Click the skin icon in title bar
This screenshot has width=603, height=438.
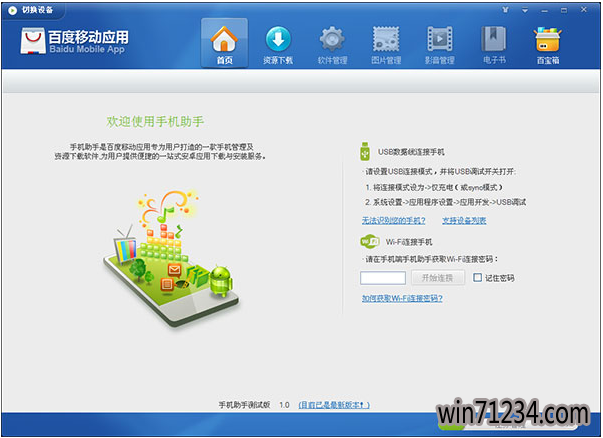point(505,10)
